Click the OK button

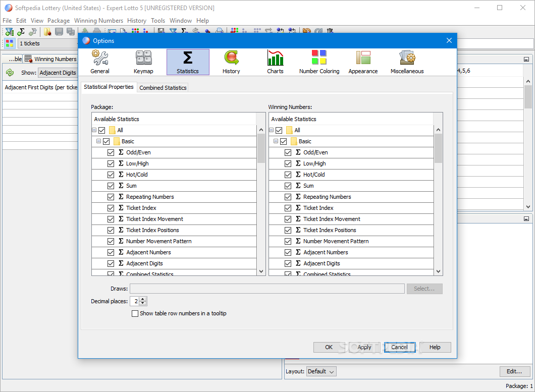[x=329, y=347]
